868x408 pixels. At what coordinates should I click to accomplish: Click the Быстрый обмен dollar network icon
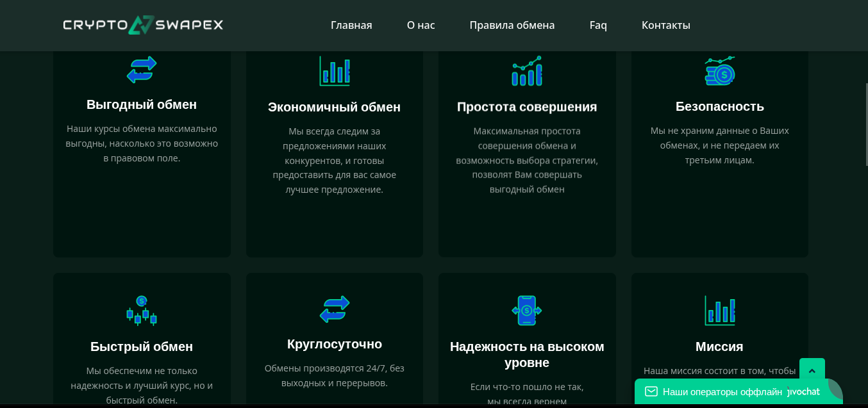pos(142,310)
